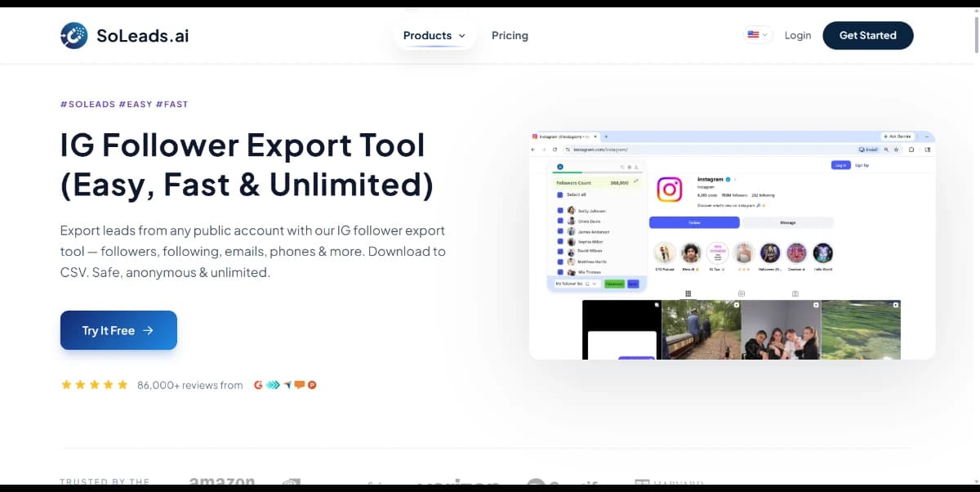
Task: Click the blue Follow button on Instagram profile
Action: pyautogui.click(x=694, y=222)
